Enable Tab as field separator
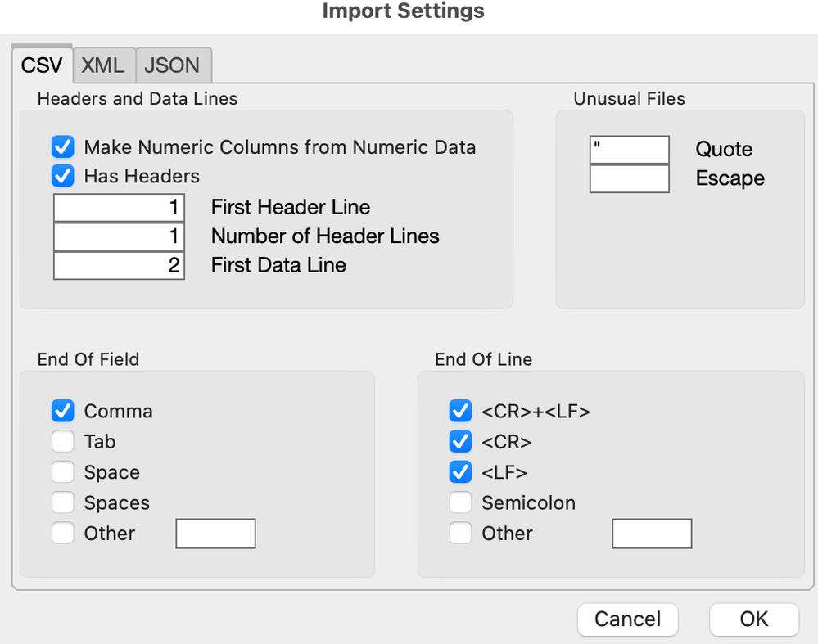The width and height of the screenshot is (818, 644). (x=63, y=441)
